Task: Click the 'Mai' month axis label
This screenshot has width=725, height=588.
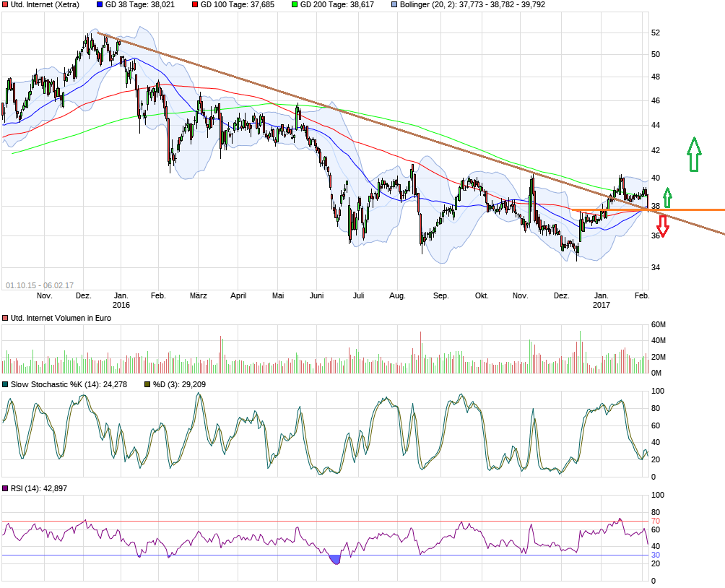Action: point(278,296)
